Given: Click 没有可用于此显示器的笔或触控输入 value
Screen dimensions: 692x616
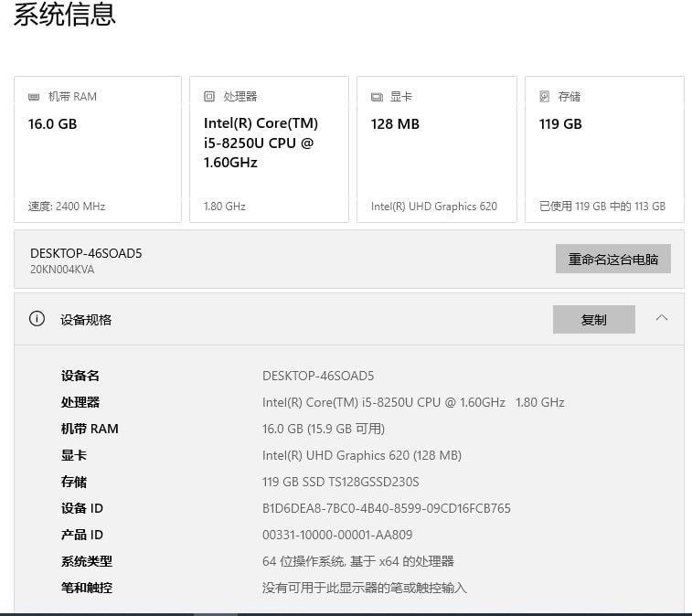Looking at the screenshot, I should [x=365, y=588].
